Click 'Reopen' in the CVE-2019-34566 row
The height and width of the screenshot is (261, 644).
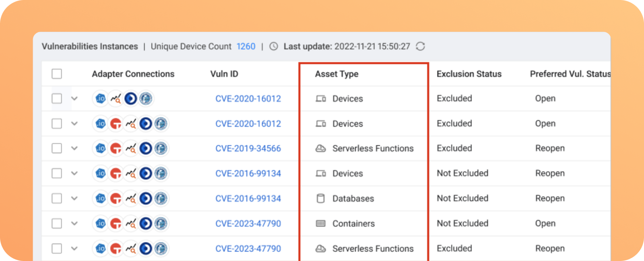550,148
